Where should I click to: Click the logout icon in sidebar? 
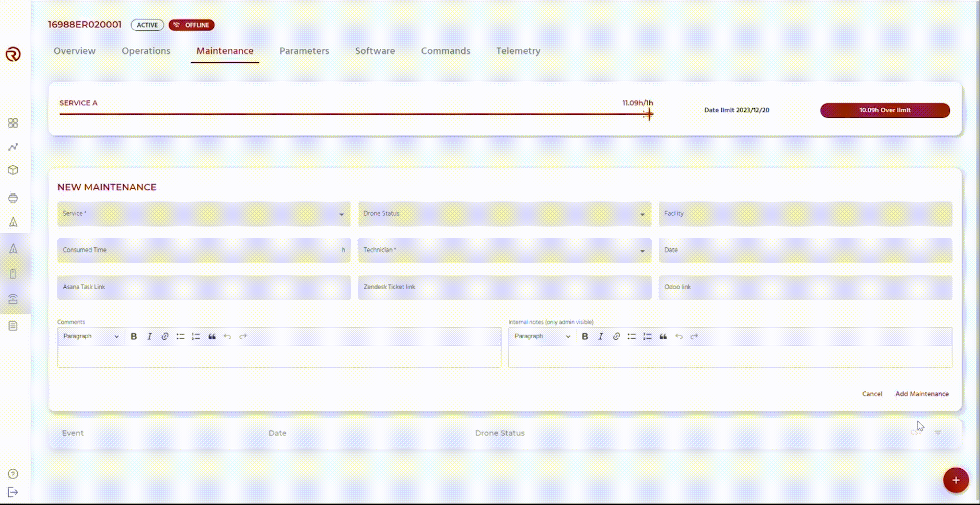pos(13,492)
